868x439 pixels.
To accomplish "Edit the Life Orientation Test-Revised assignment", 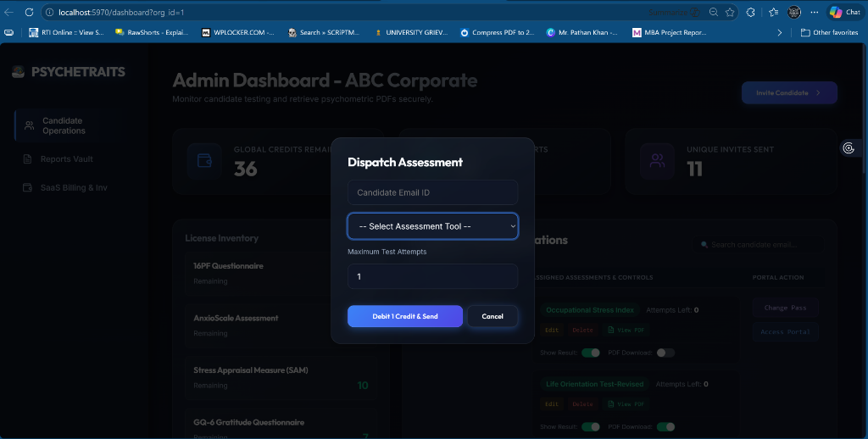I will (x=552, y=404).
